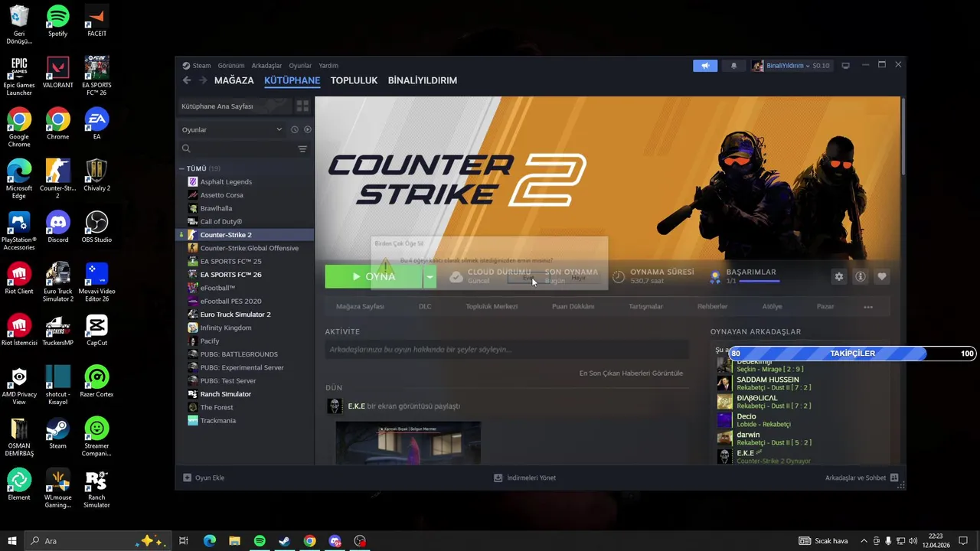Open Euro Truck Simulator 2 desktop icon
Viewport: 980px width, 551px height.
[x=57, y=282]
